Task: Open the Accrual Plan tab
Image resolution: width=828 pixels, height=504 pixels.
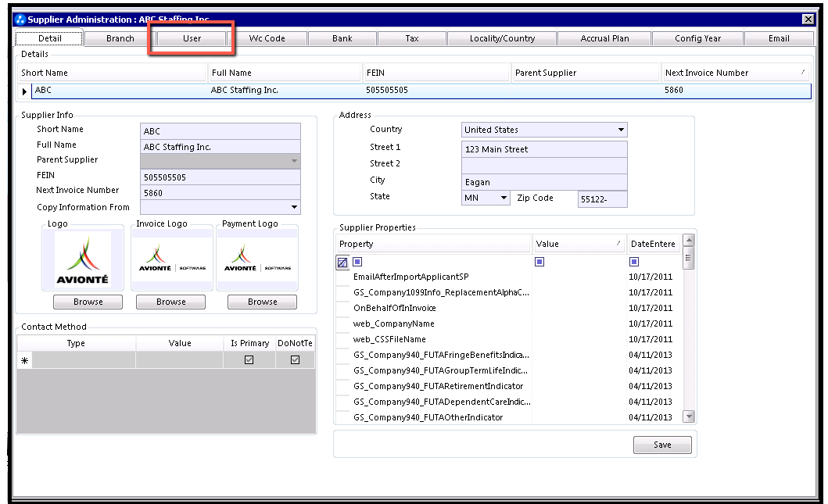Action: [x=604, y=38]
